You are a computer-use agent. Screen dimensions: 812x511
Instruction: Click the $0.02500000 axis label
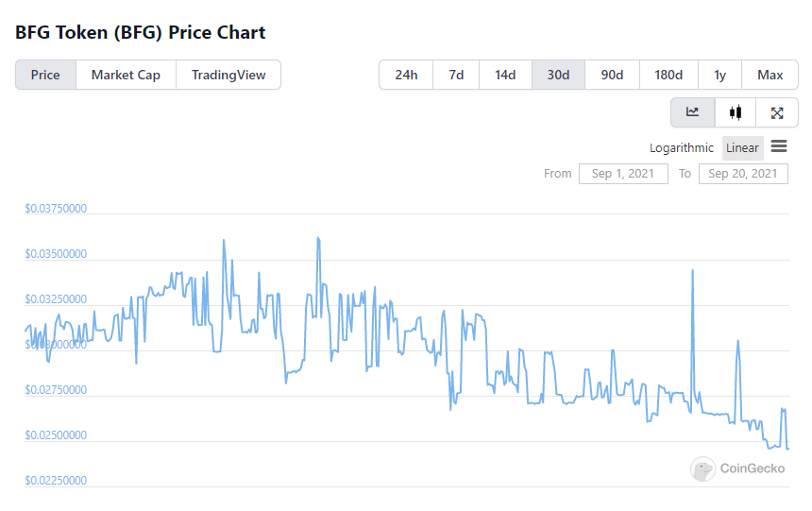56,434
